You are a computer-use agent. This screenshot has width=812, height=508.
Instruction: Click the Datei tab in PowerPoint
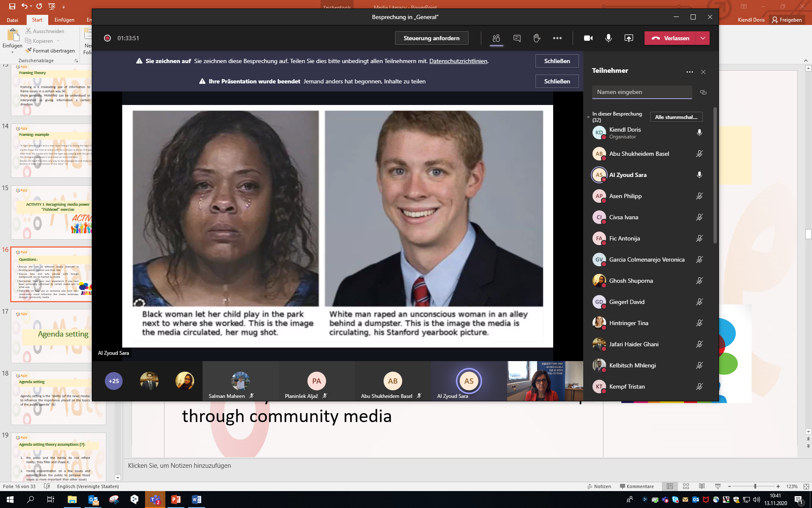pyautogui.click(x=13, y=20)
